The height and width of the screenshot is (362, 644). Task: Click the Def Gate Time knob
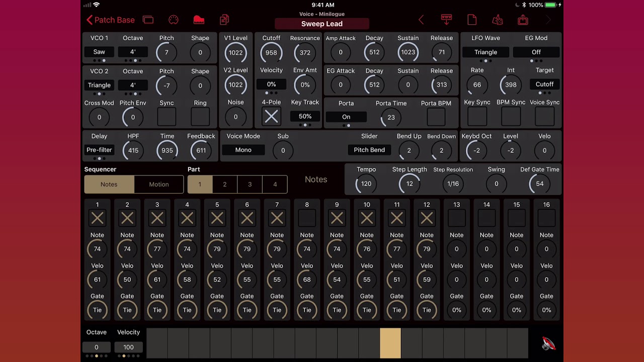[x=539, y=184]
